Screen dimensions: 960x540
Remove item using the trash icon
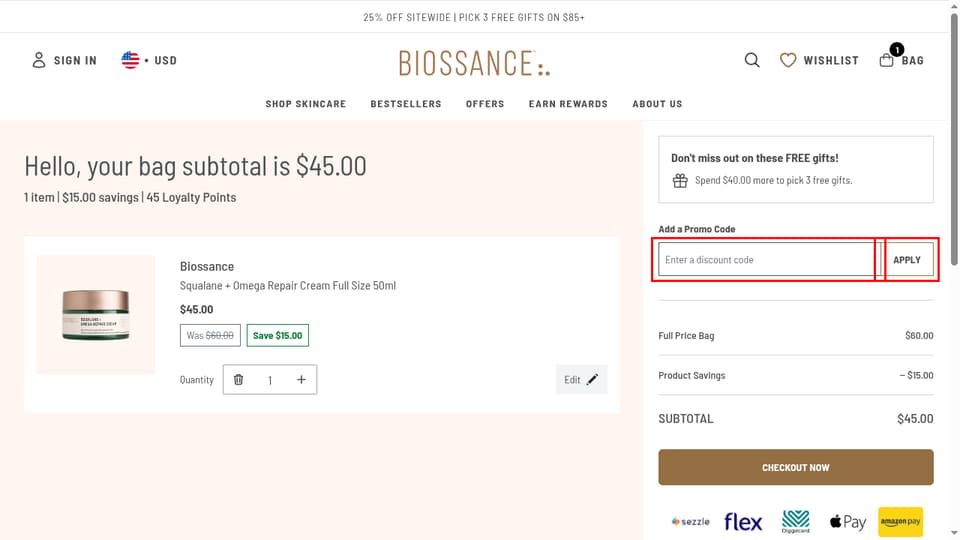tap(239, 380)
